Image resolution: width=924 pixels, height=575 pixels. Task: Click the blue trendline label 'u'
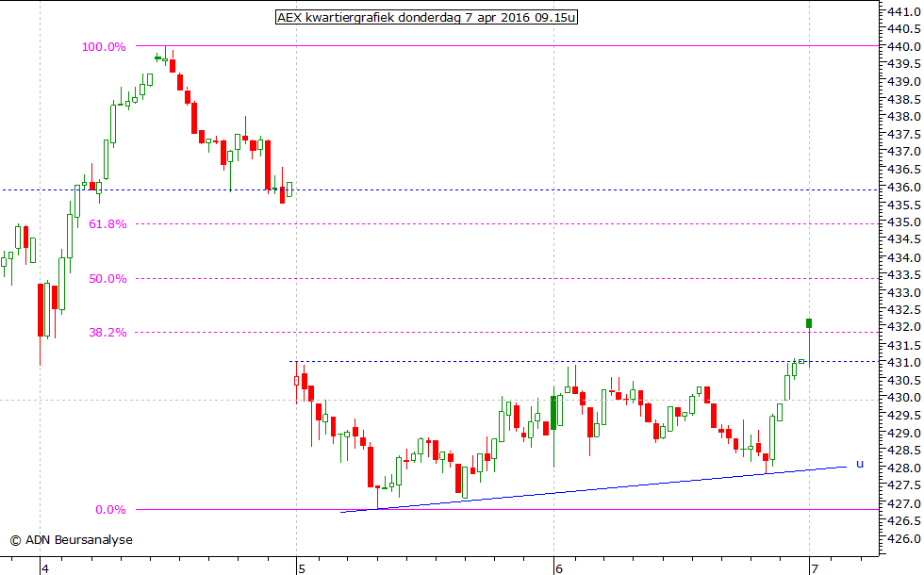pos(860,464)
